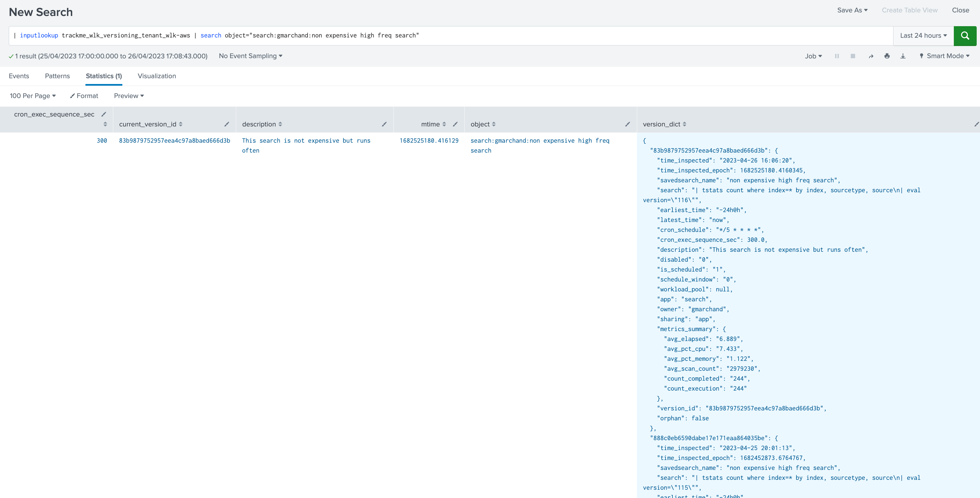980x498 pixels.
Task: Sort table by mtime header
Action: point(433,124)
